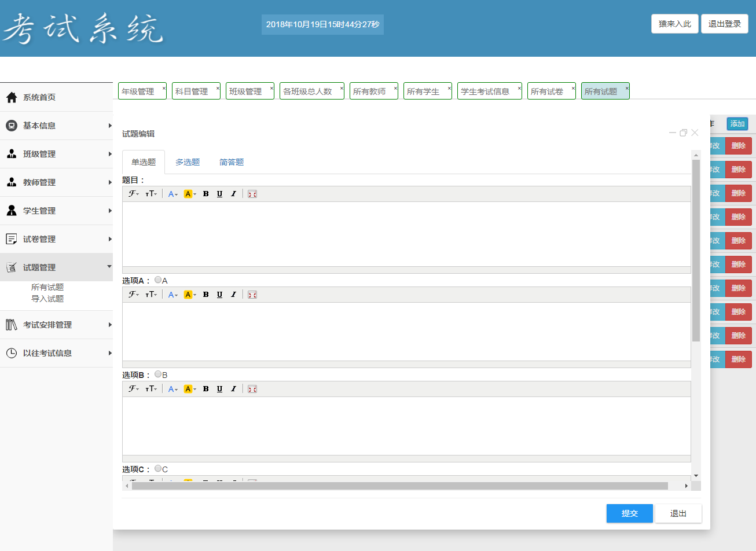This screenshot has width=756, height=551.
Task: Open font size dropdown in 题目 toolbar
Action: [151, 194]
